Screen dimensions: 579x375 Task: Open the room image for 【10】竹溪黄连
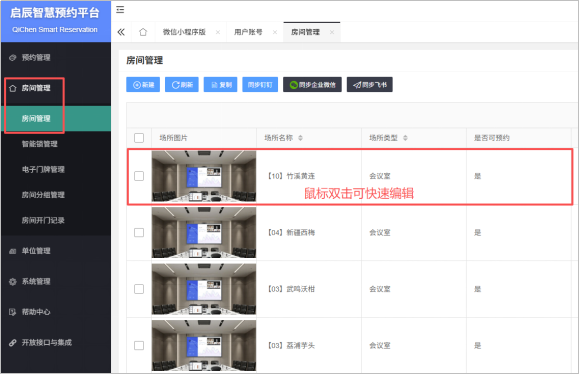[204, 176]
